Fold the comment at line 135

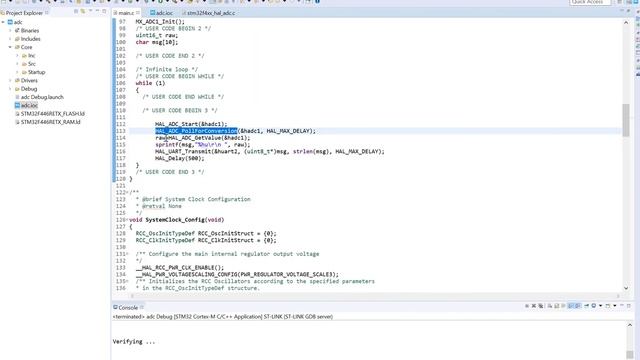tap(127, 281)
